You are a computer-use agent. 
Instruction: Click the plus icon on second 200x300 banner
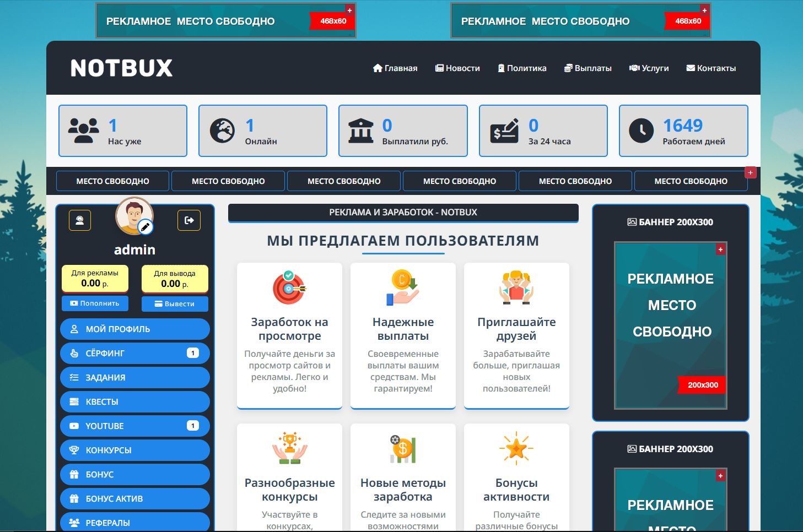(x=720, y=476)
